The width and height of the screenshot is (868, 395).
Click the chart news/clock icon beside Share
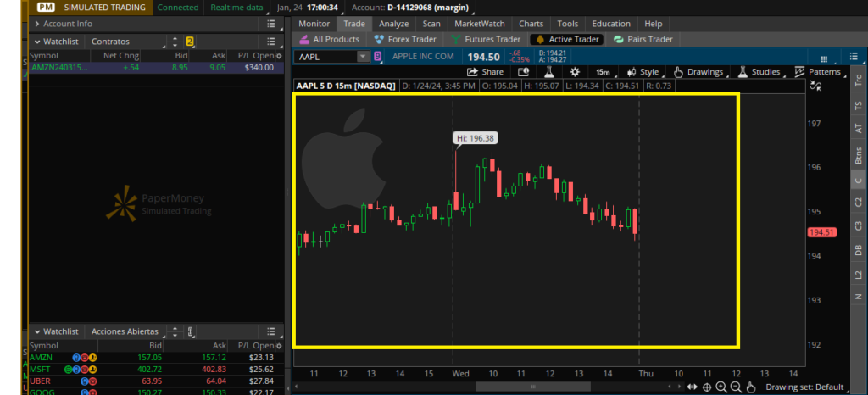pos(523,72)
